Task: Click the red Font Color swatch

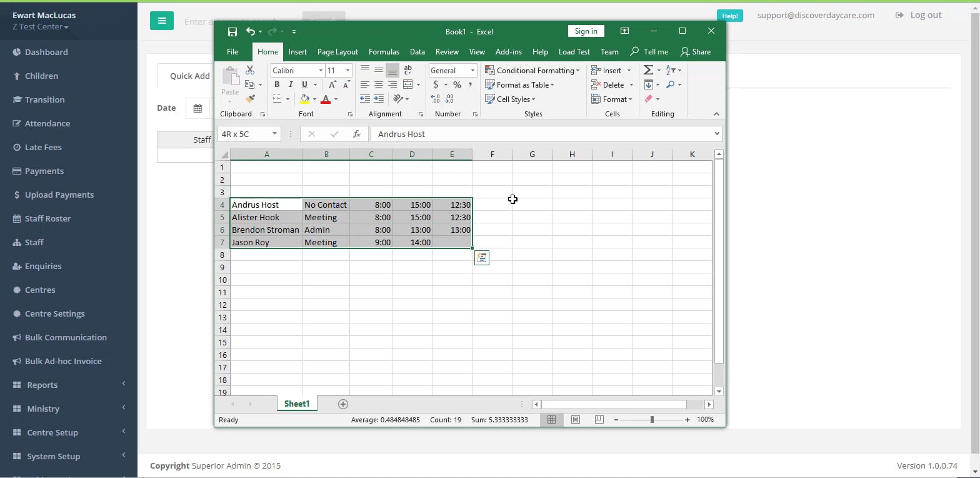Action: click(x=325, y=99)
